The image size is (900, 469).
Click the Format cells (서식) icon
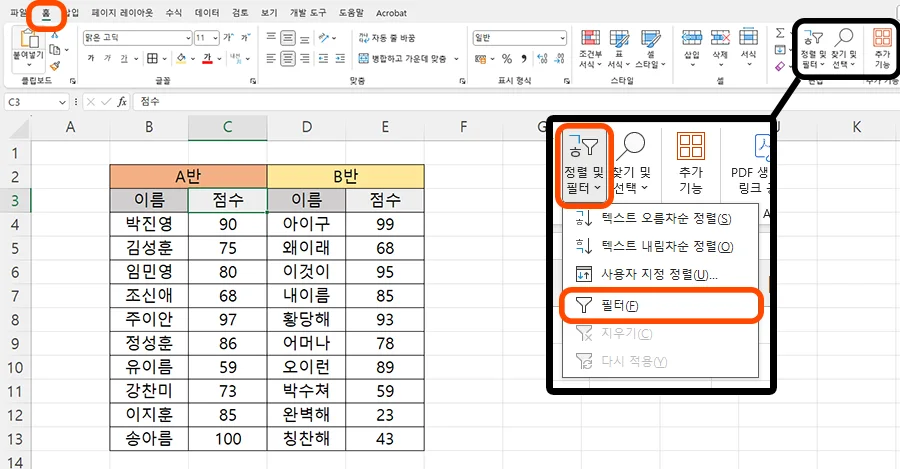(748, 38)
